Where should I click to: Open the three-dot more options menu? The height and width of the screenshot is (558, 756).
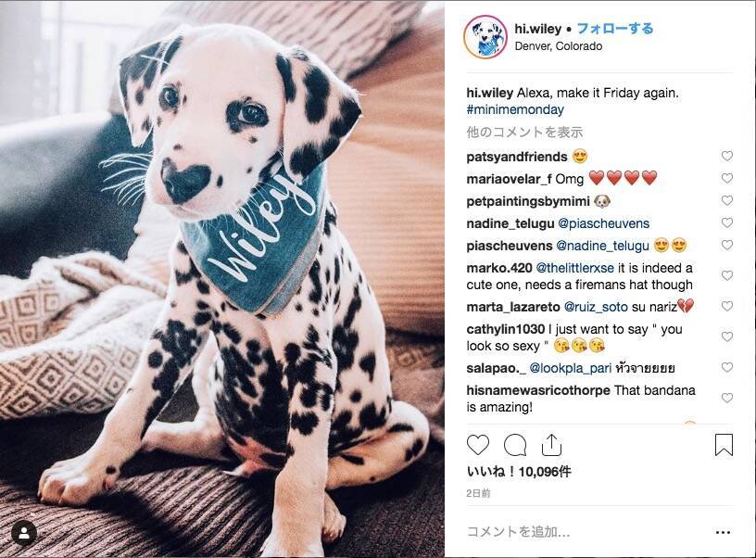(723, 532)
